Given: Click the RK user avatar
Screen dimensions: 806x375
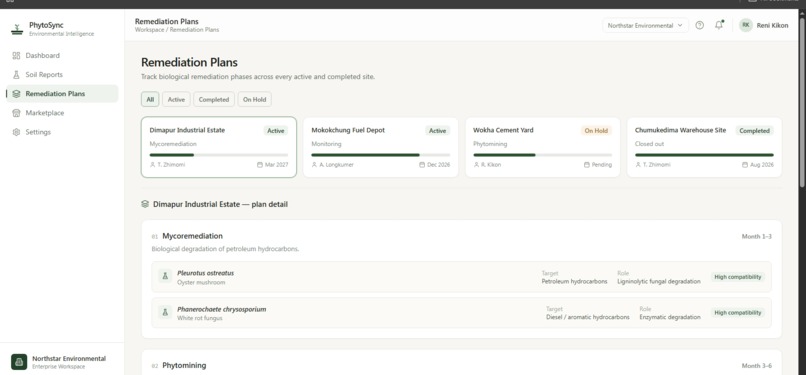Looking at the screenshot, I should 745,25.
